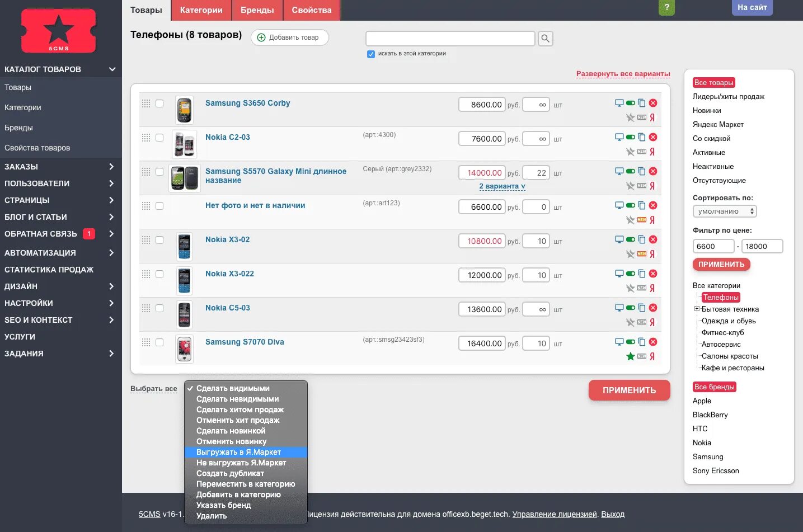Select 'Удалить' from the bulk actions list
Image resolution: width=803 pixels, height=532 pixels.
[x=246, y=516]
